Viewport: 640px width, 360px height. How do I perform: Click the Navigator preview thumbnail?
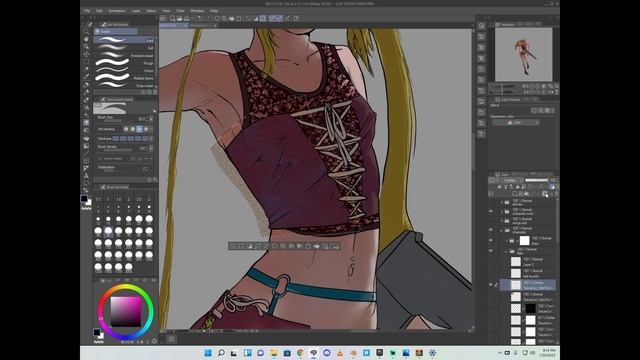point(524,55)
